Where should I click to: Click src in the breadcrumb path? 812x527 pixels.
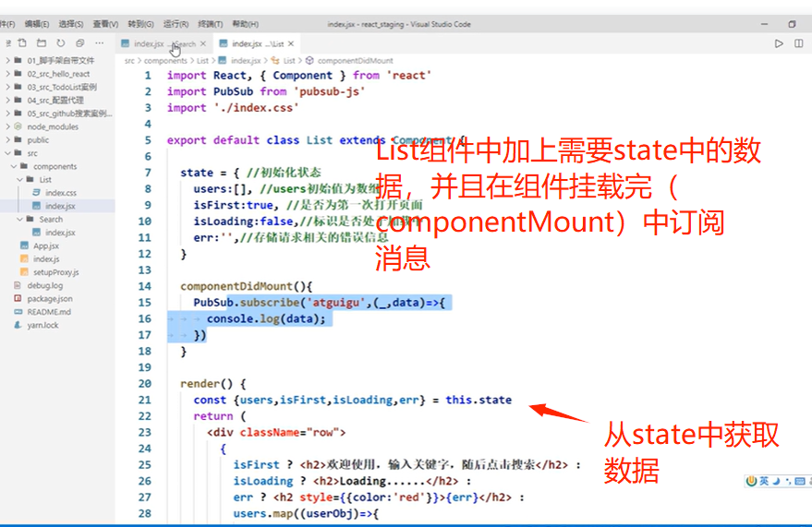129,61
